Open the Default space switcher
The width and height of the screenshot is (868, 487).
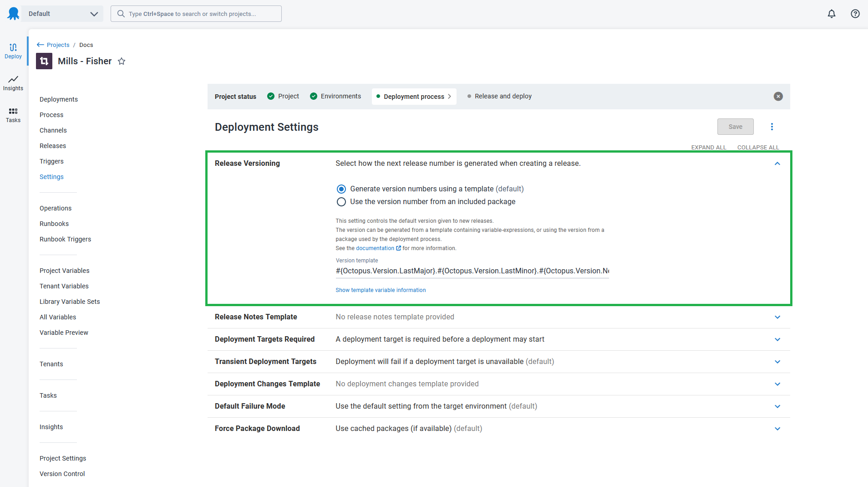[x=62, y=13]
